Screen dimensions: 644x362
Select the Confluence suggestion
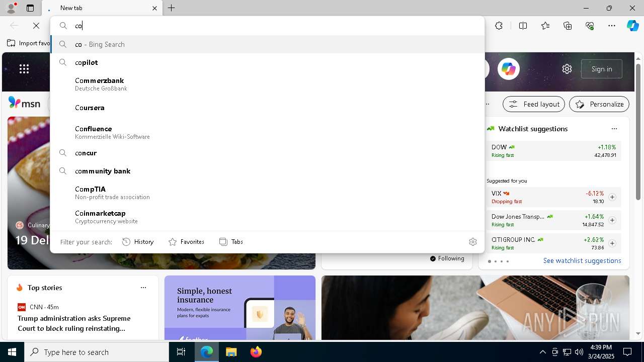click(267, 132)
